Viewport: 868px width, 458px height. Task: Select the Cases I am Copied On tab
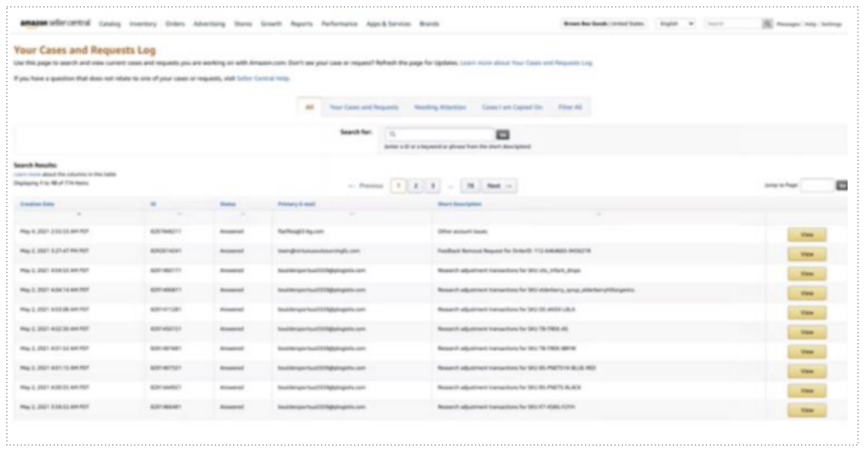tap(512, 107)
